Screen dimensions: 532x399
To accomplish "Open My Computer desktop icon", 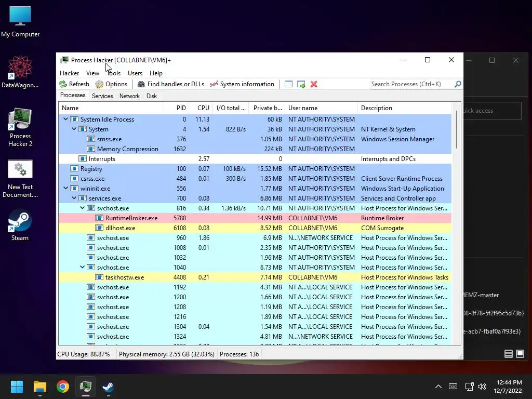I will pos(20,21).
